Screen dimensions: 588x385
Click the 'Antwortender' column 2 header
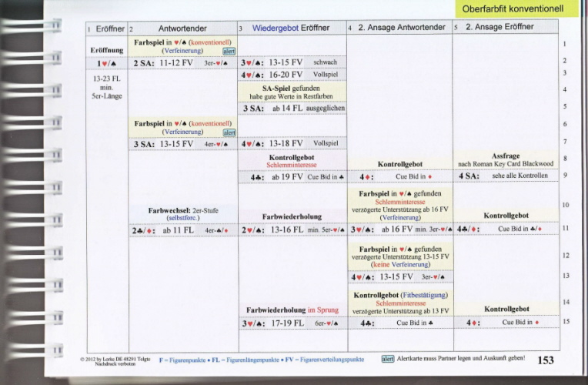point(182,28)
